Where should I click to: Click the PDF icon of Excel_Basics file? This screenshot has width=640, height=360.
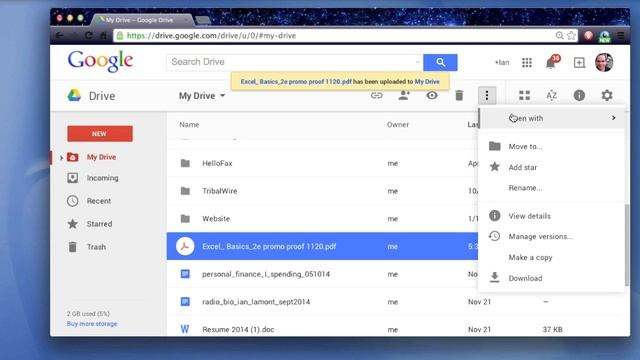tap(185, 247)
